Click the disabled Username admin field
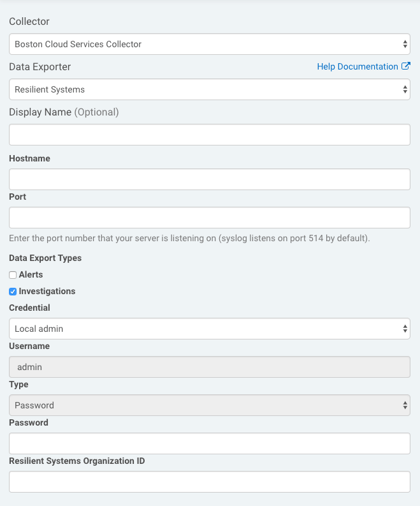The height and width of the screenshot is (506, 420). (x=210, y=367)
